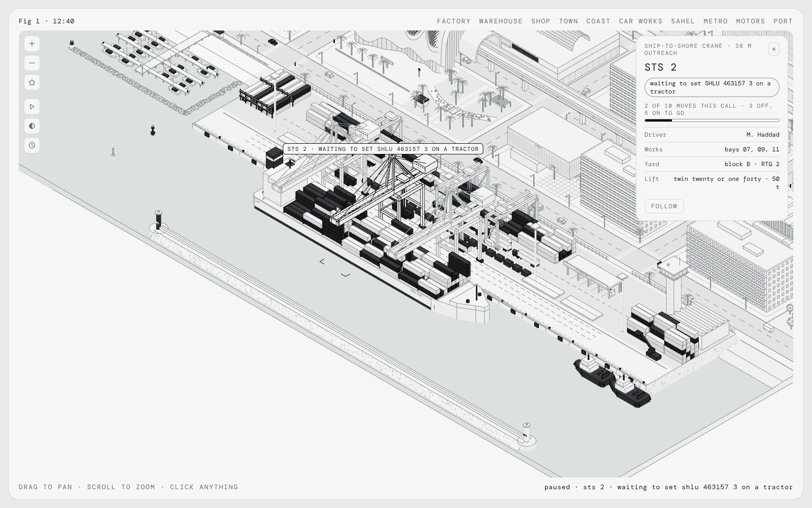Click driver name M. Haddad
This screenshot has width=812, height=508.
tap(762, 135)
